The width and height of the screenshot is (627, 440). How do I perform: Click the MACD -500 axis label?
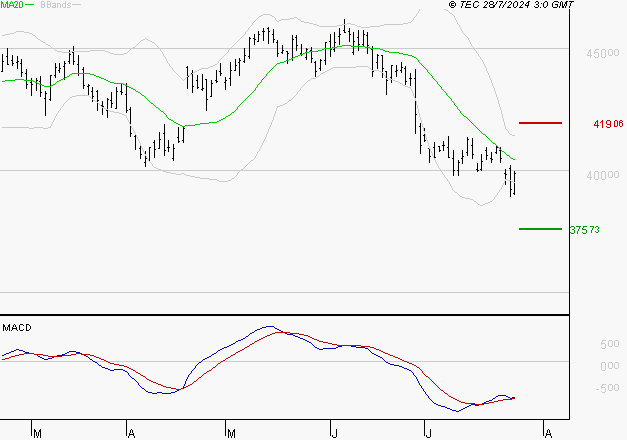pos(607,388)
